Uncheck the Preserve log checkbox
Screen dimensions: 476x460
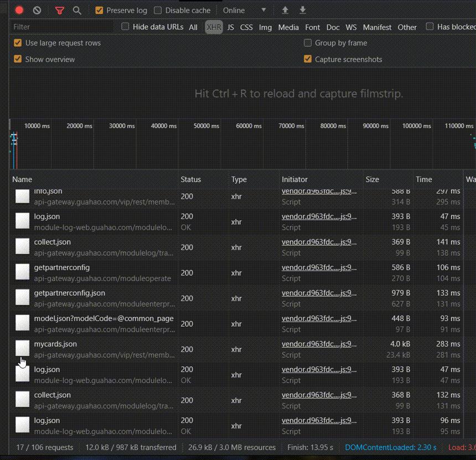(99, 11)
